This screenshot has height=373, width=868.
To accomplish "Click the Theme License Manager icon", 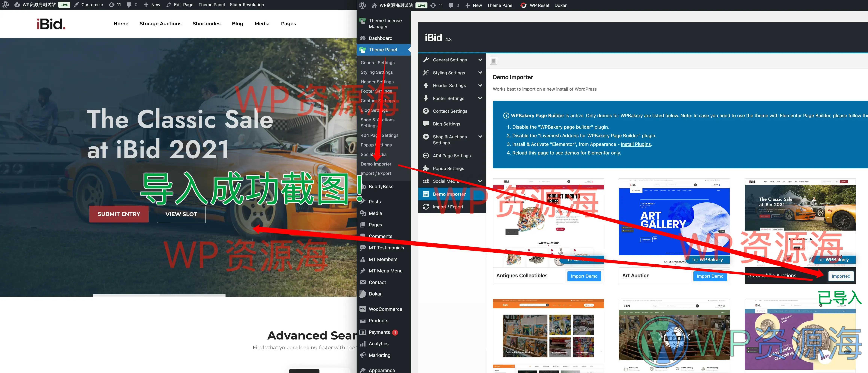I will tap(363, 21).
